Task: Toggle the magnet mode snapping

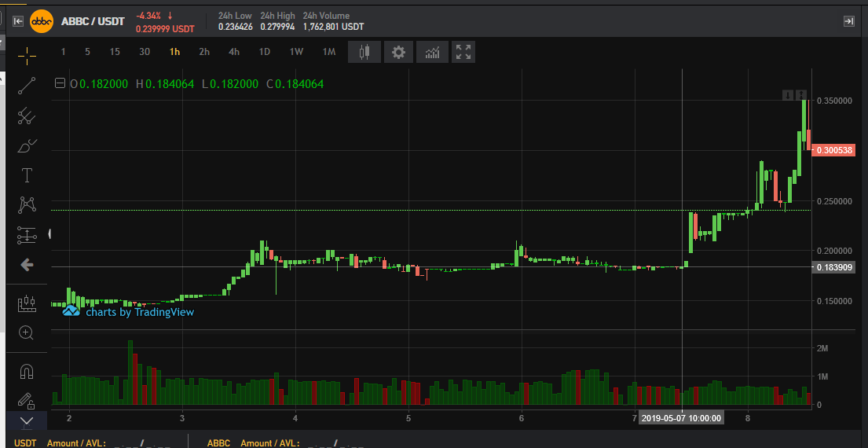Action: 27,371
